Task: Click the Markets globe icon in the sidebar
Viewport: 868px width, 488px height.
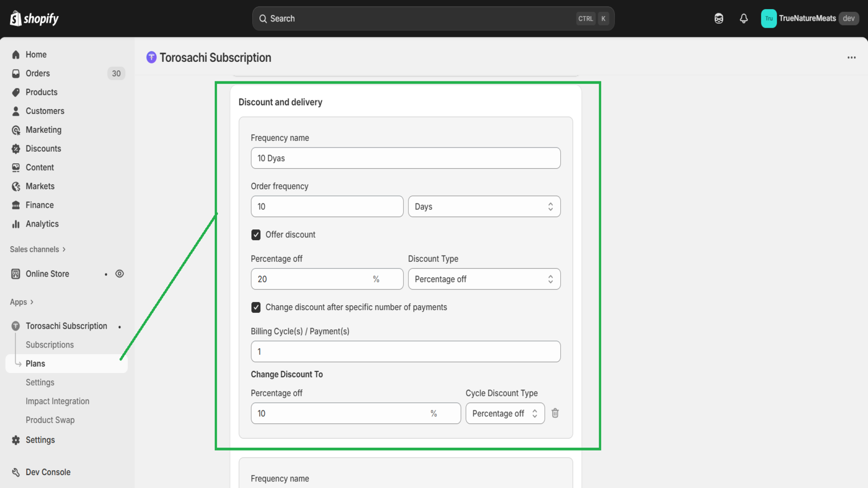Action: tap(16, 187)
